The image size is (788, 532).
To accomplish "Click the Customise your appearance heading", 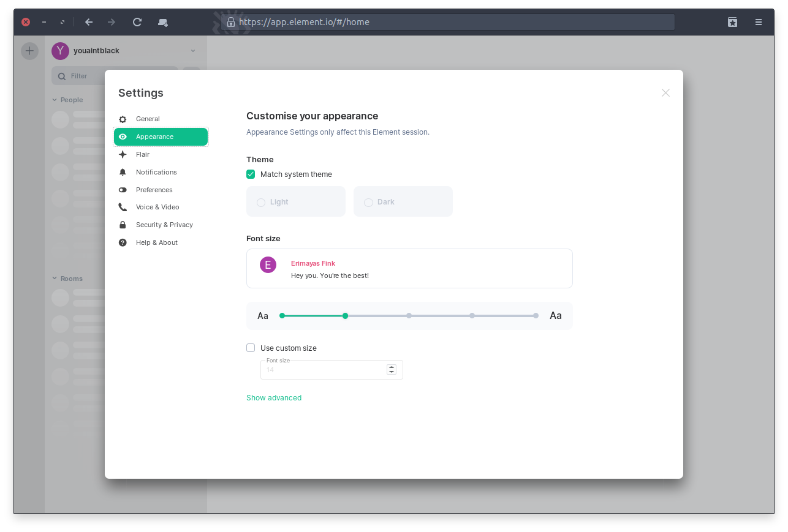I will click(x=312, y=116).
